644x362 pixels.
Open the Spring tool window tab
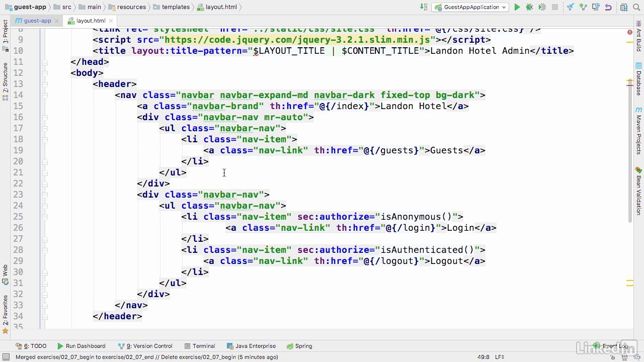coord(299,346)
